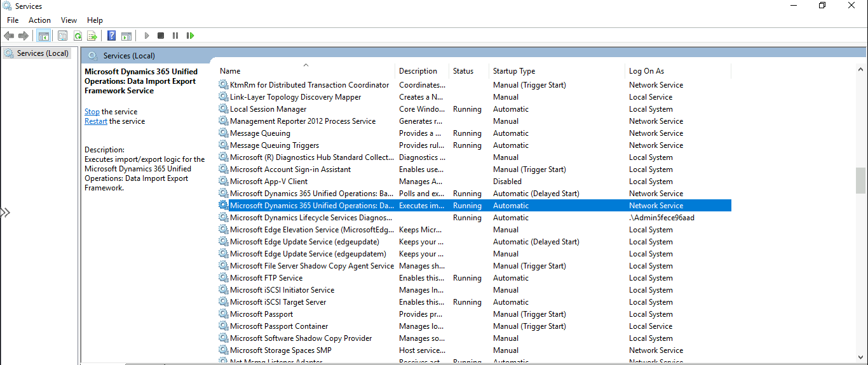Click the toolbar Forward arrow
Screen dimensions: 868x365
coord(24,36)
